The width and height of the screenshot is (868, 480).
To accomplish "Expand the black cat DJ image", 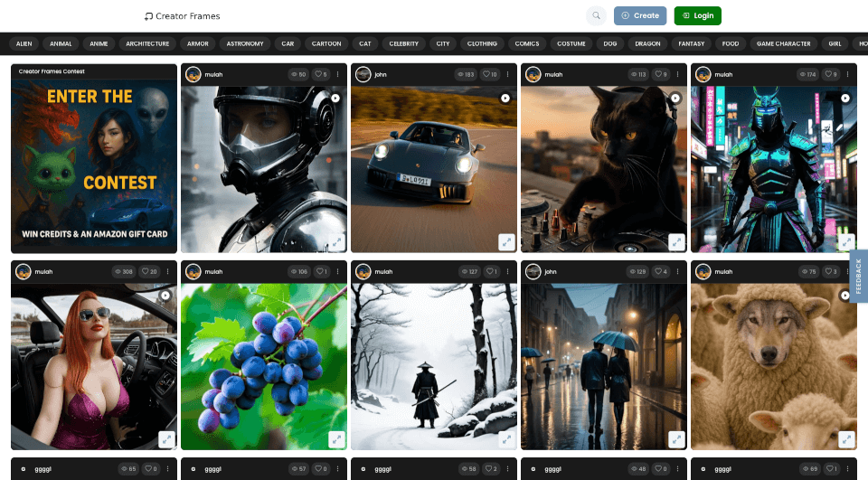I will [676, 242].
